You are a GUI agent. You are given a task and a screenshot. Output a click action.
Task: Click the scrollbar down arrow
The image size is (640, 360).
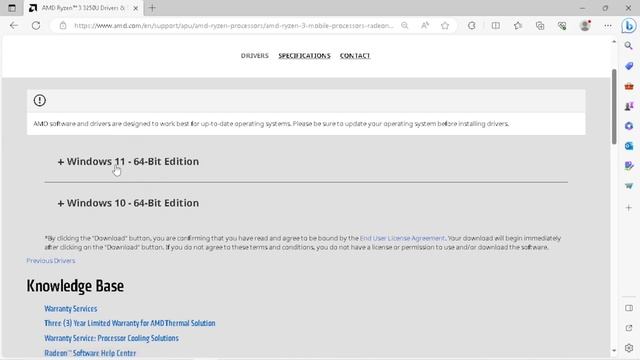click(x=614, y=351)
